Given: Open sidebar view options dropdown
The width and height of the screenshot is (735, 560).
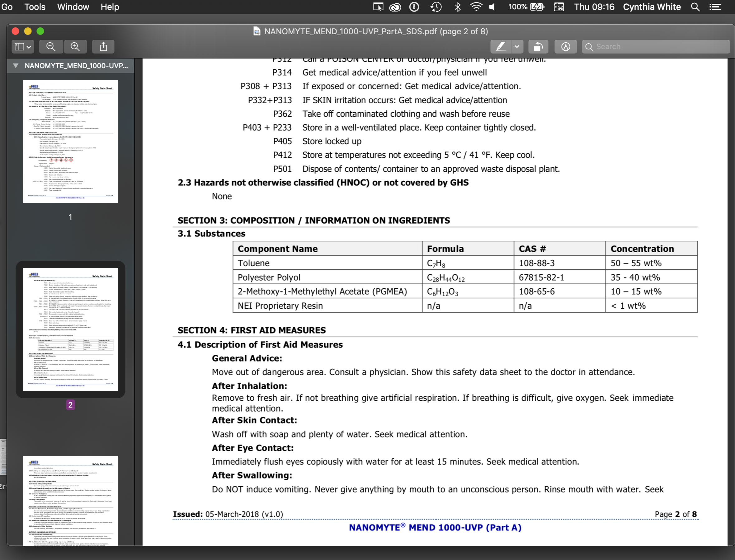Looking at the screenshot, I should pos(23,47).
